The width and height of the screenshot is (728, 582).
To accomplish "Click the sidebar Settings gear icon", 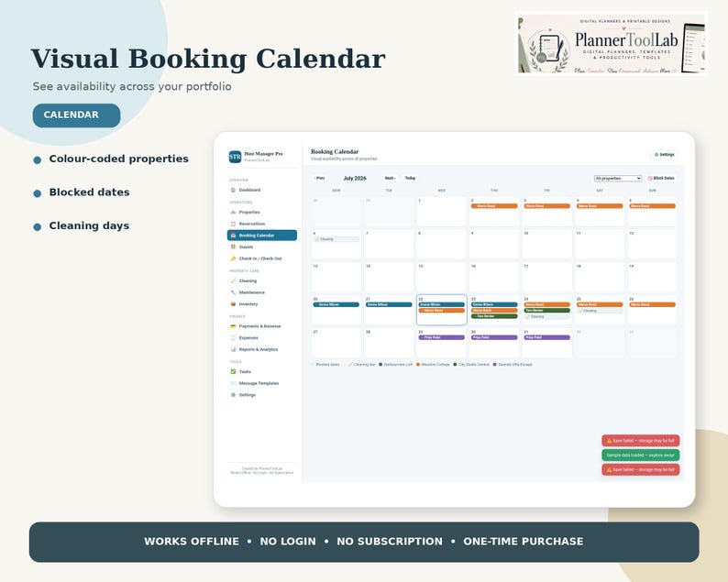I will coord(233,395).
